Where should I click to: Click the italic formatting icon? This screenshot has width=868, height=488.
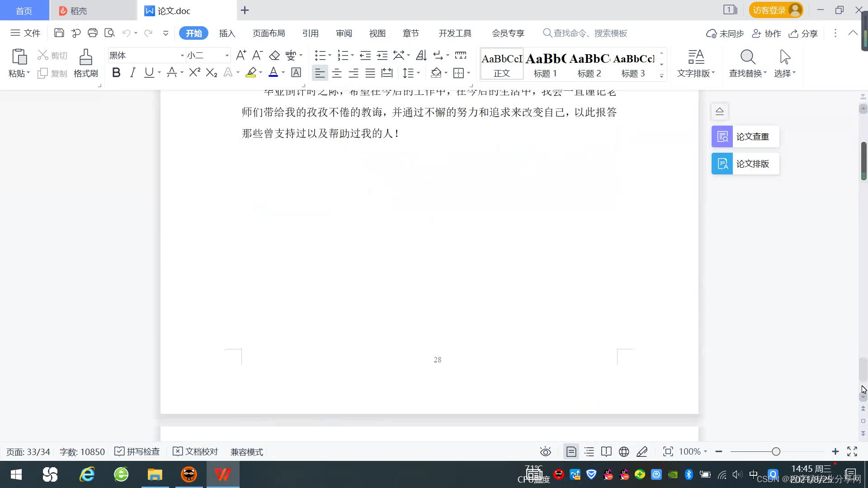(x=132, y=73)
